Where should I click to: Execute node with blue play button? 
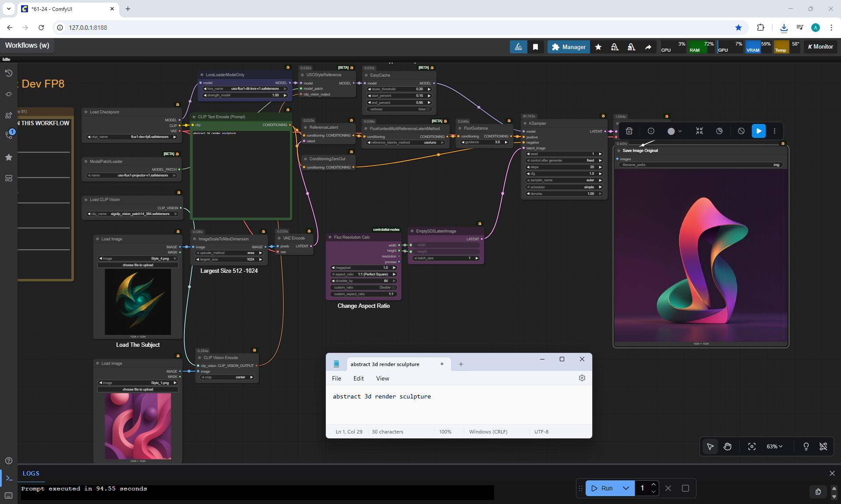click(x=759, y=131)
